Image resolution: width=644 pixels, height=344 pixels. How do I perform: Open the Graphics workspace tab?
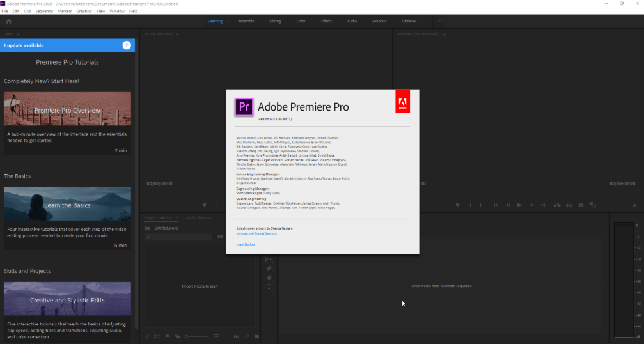379,21
